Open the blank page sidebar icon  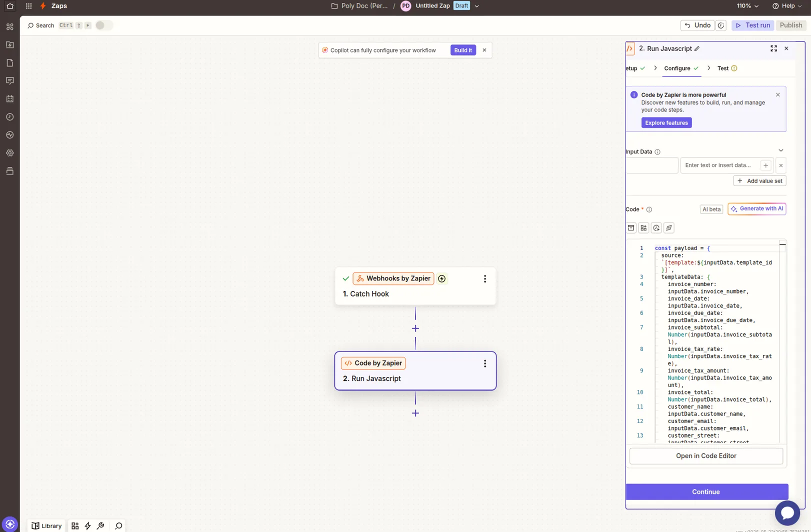(10, 63)
